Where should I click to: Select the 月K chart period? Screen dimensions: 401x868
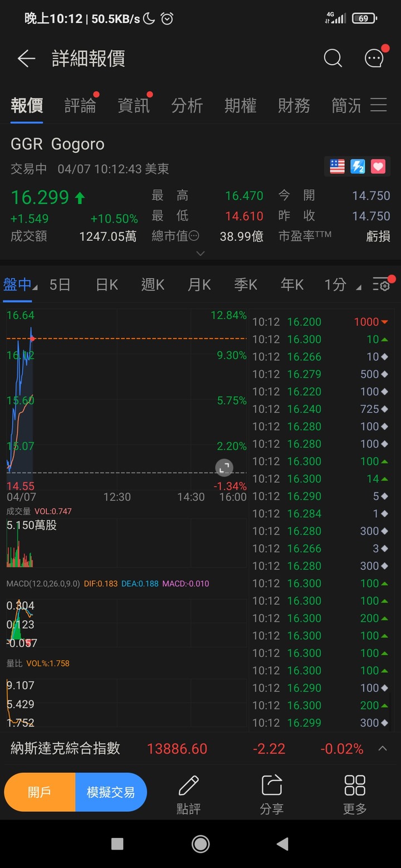coord(199,285)
